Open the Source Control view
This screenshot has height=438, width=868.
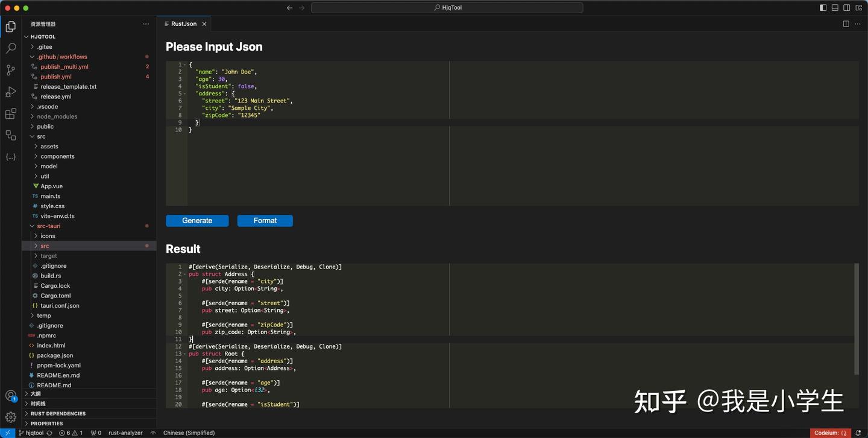11,70
